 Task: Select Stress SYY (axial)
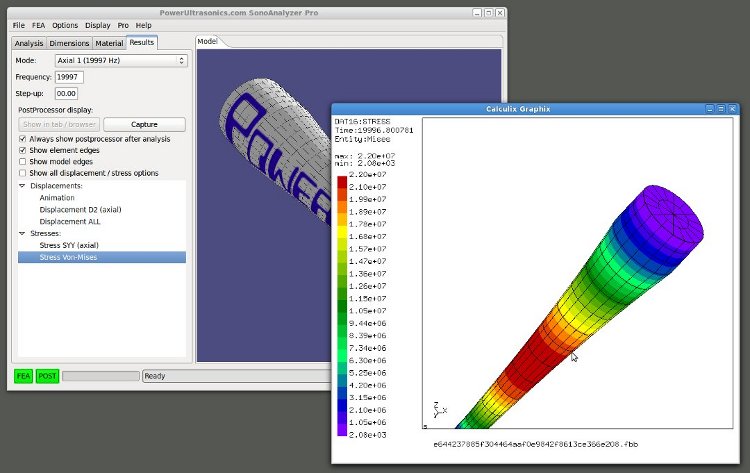69,245
